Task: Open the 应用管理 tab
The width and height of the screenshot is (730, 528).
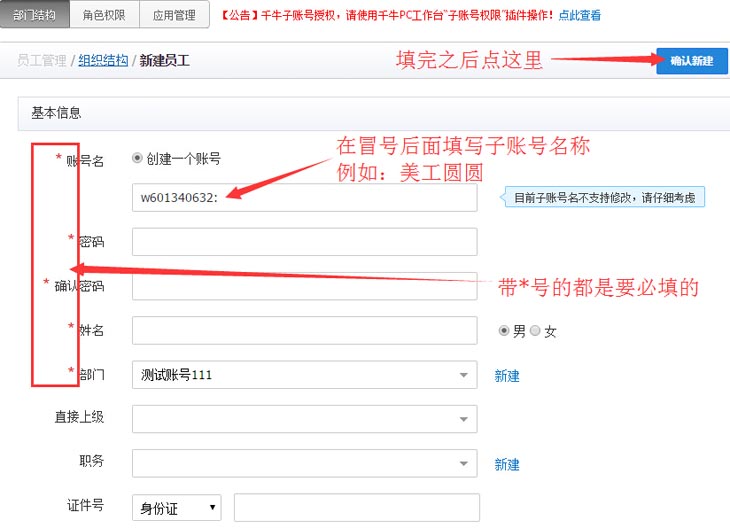Action: coord(174,14)
